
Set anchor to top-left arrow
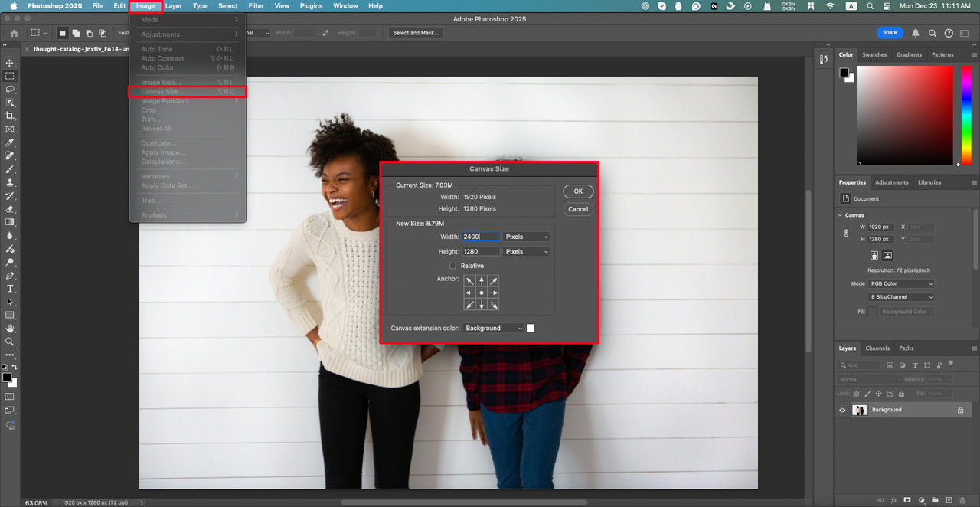coord(469,281)
